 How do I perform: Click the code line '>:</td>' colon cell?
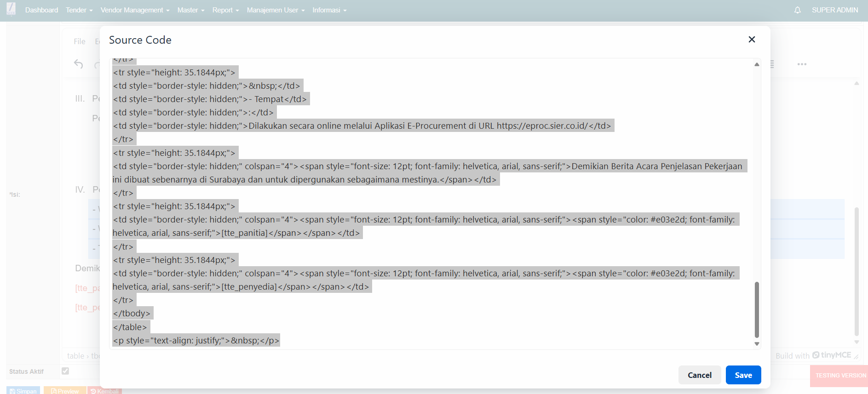click(193, 112)
